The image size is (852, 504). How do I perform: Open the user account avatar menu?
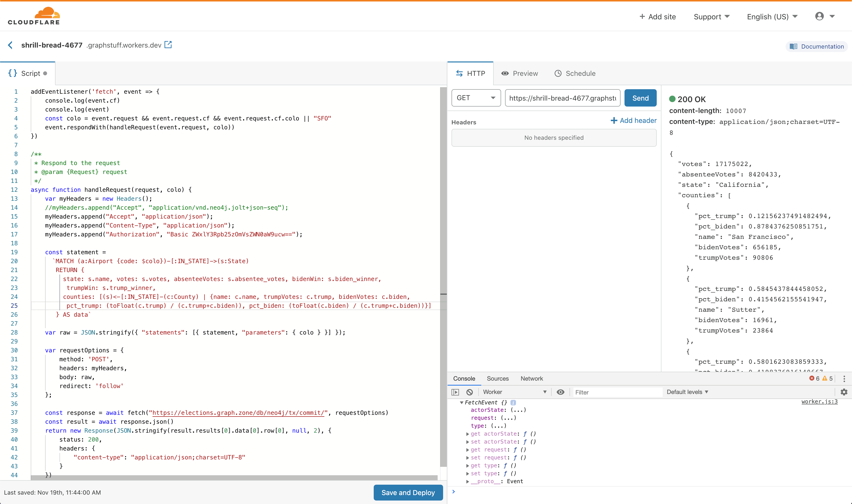(819, 16)
